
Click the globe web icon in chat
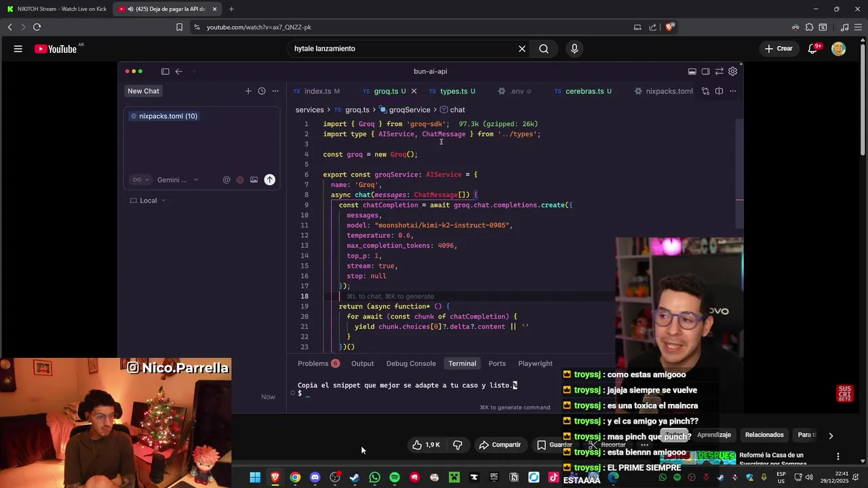coord(240,180)
